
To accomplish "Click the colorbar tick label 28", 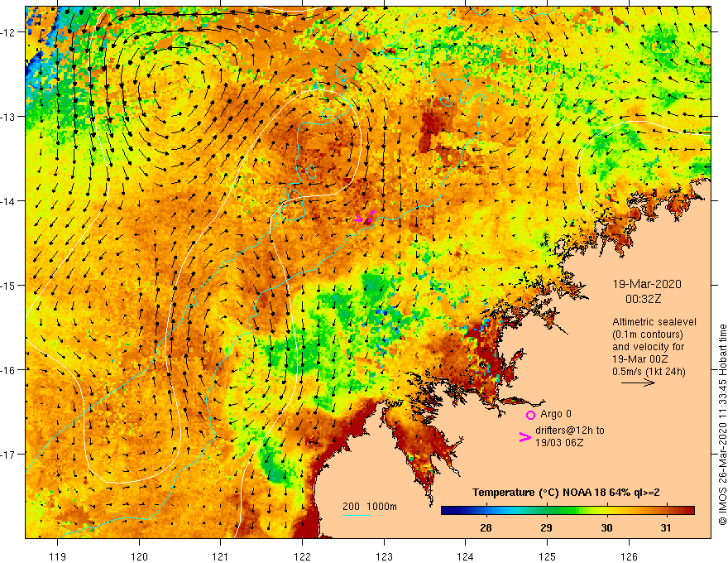I will (486, 527).
